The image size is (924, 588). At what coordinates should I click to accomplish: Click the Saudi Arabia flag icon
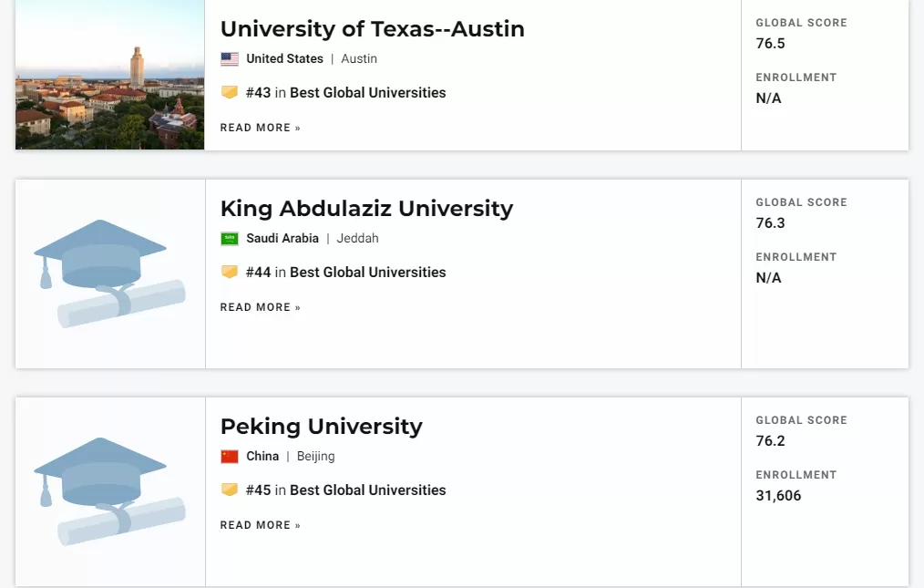coord(230,238)
